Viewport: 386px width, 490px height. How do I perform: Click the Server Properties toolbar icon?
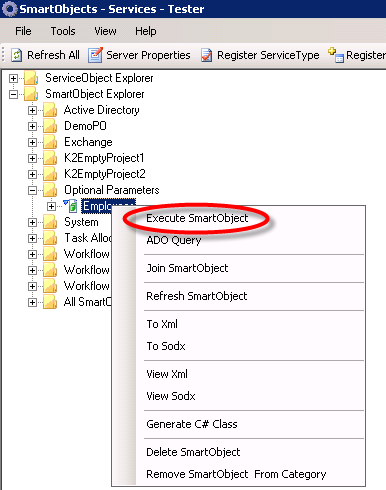click(x=95, y=55)
